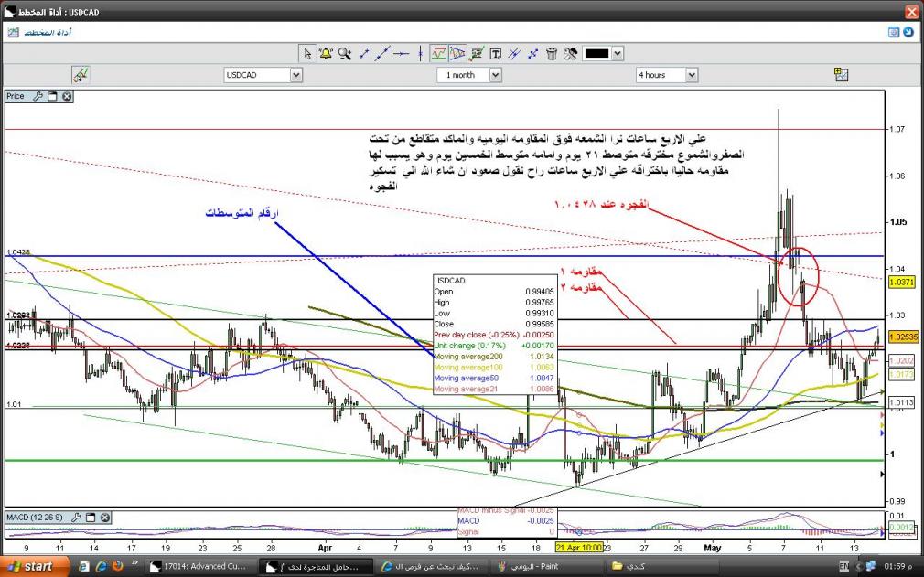Toggle the triangle pattern chart button

pos(457,53)
